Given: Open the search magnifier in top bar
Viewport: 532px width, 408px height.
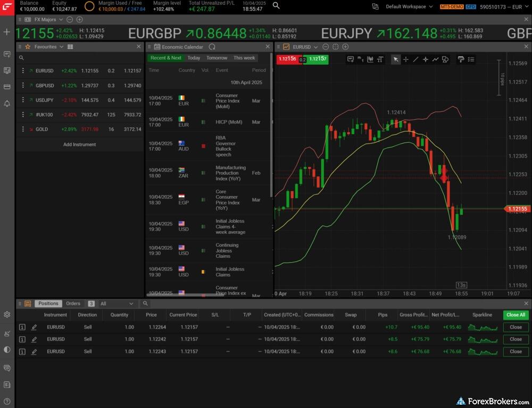Looking at the screenshot, I should coord(276,6).
